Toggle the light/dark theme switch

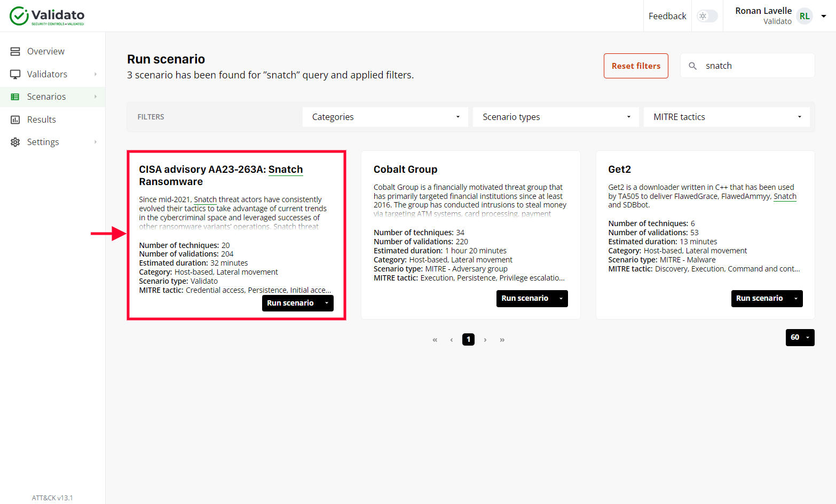click(x=707, y=16)
